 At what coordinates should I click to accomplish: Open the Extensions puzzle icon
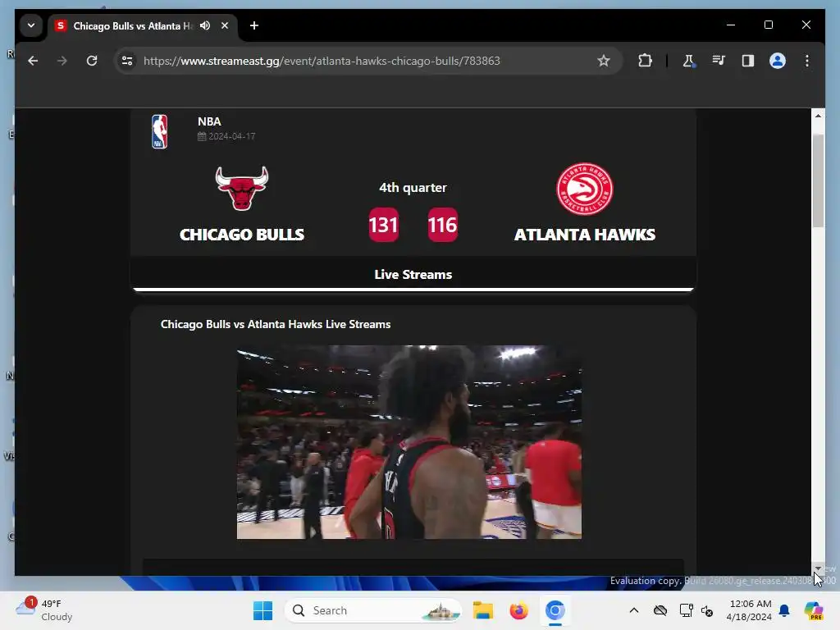[646, 61]
